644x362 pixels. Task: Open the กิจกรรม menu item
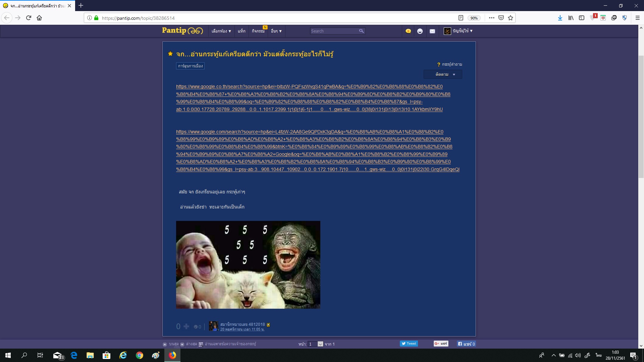(258, 31)
